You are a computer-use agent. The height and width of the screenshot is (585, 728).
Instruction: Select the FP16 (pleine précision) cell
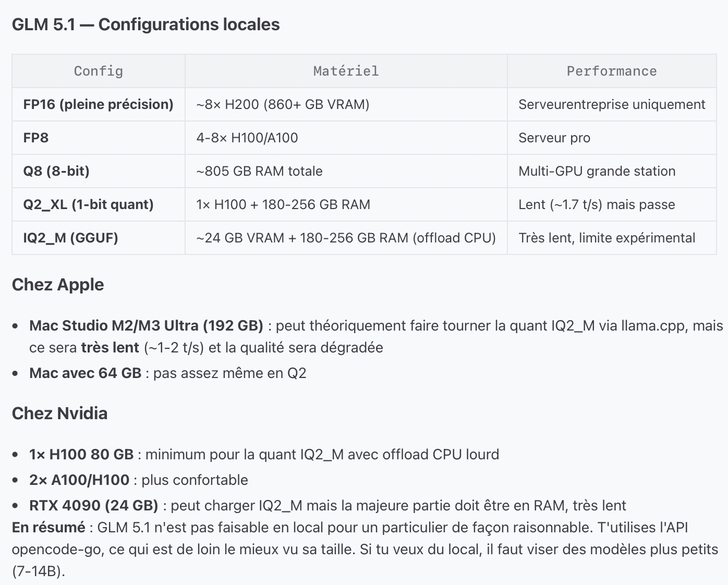pyautogui.click(x=99, y=104)
